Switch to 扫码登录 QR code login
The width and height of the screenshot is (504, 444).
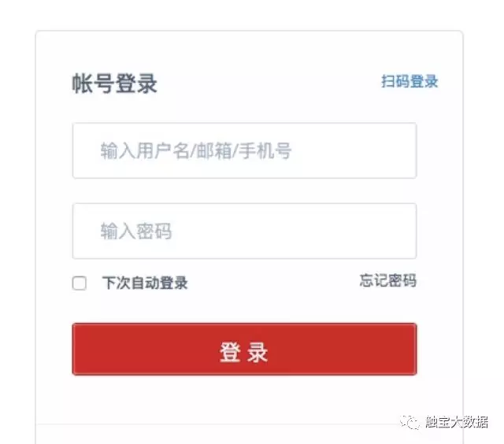tap(409, 82)
